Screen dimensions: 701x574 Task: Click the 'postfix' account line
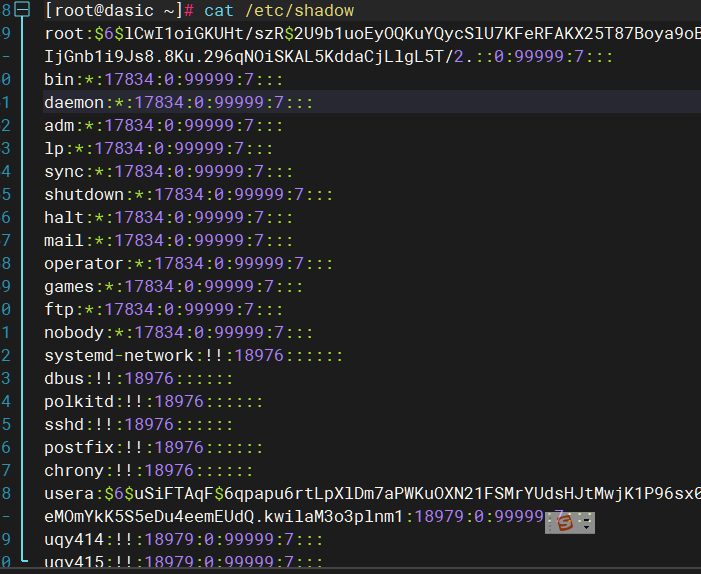[154, 447]
